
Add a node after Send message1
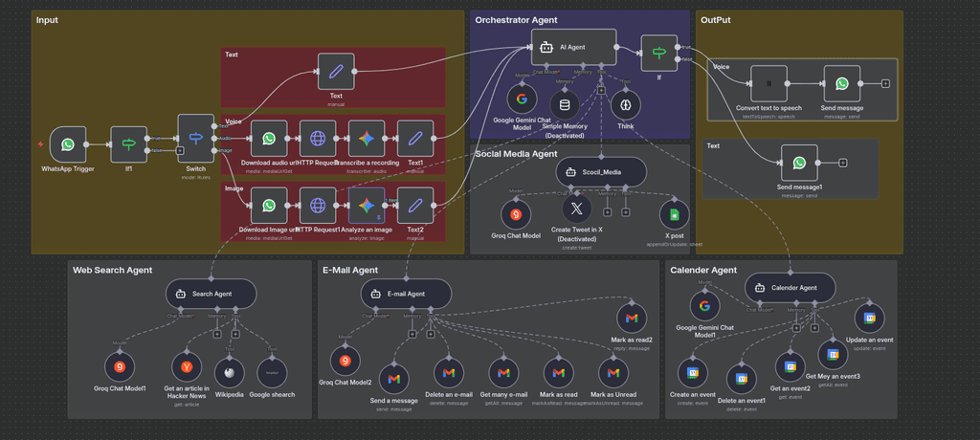[842, 163]
